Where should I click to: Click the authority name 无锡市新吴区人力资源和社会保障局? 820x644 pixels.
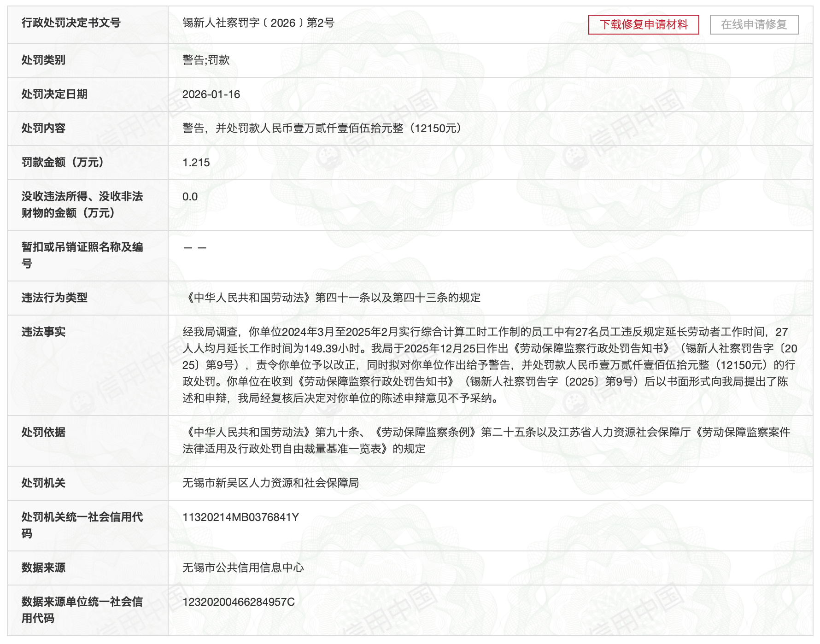pyautogui.click(x=270, y=483)
